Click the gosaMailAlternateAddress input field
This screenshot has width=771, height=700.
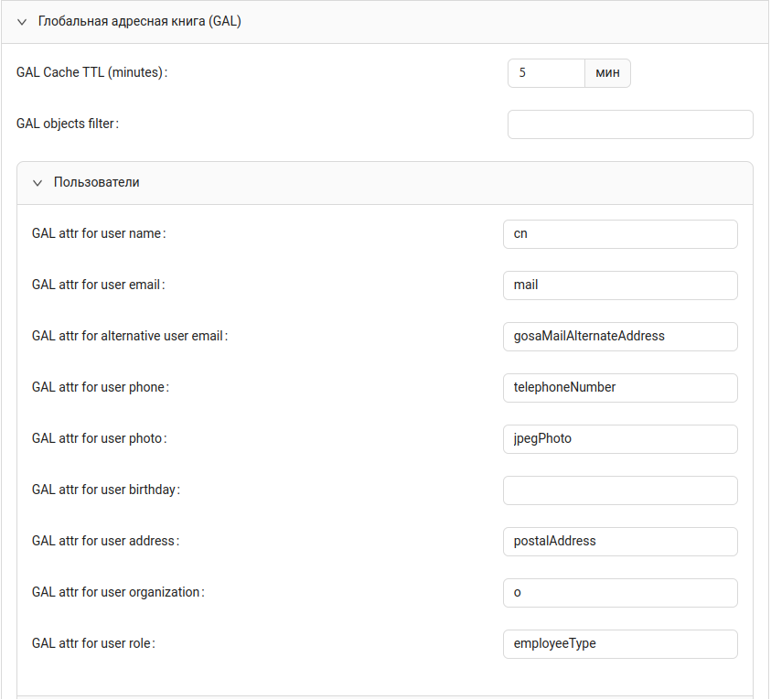[x=619, y=336]
